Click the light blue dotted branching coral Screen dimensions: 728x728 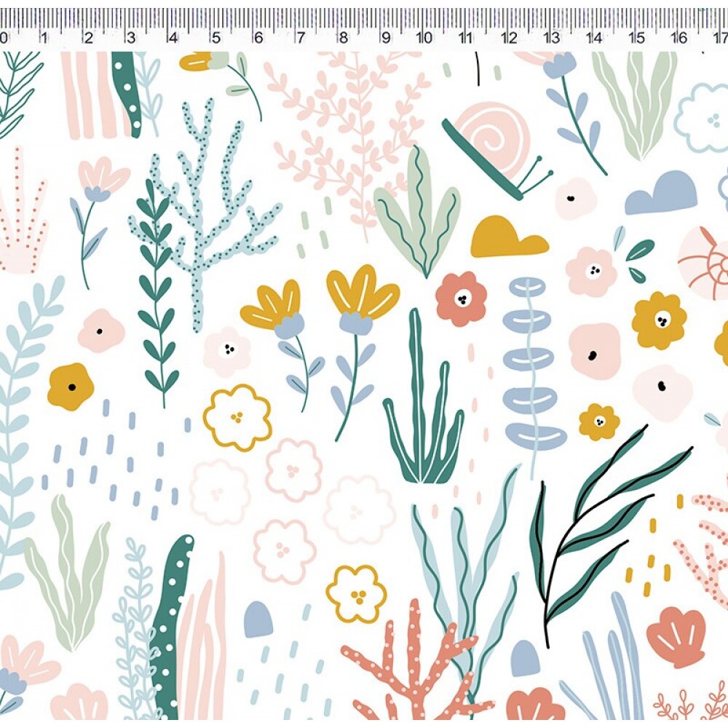pos(216,213)
